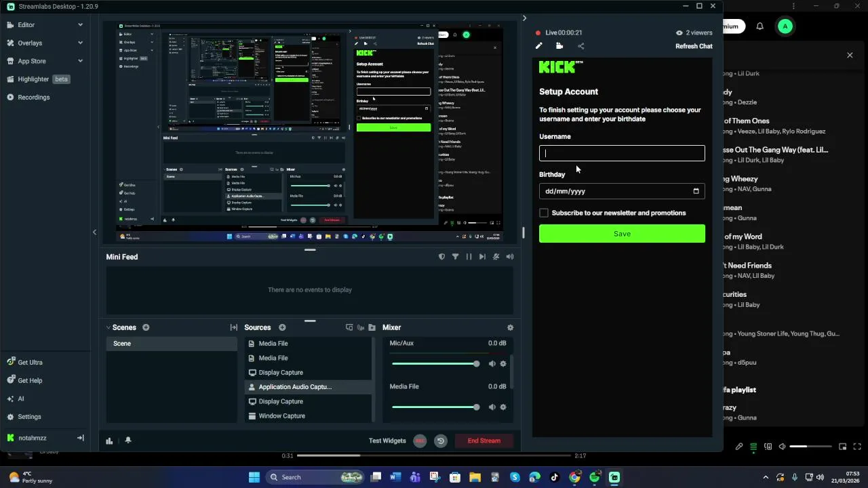Skip the current Mini Feed alert
868x488 pixels.
point(482,257)
